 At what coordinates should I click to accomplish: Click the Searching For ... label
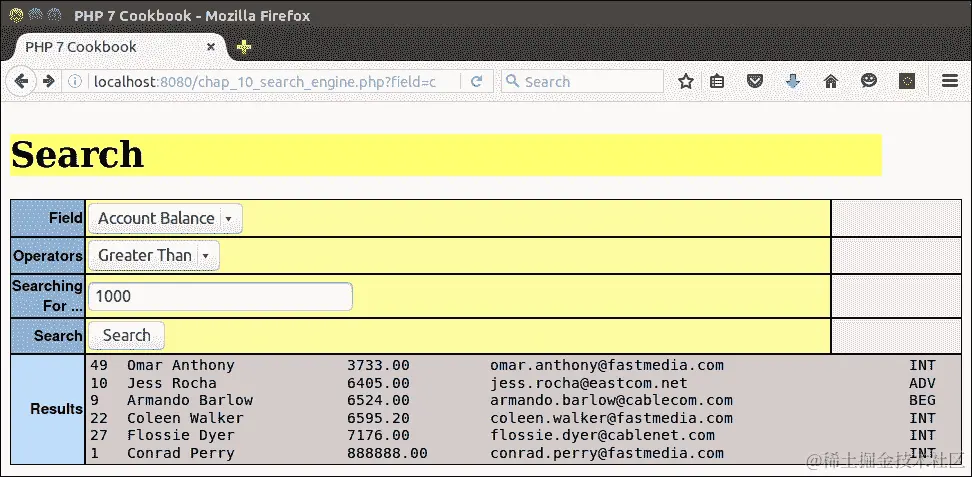(x=48, y=296)
